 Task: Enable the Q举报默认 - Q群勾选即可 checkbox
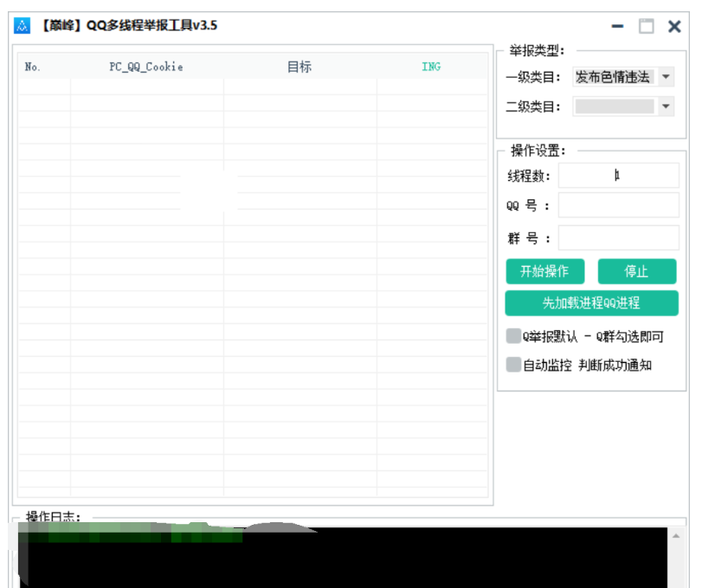coord(513,337)
